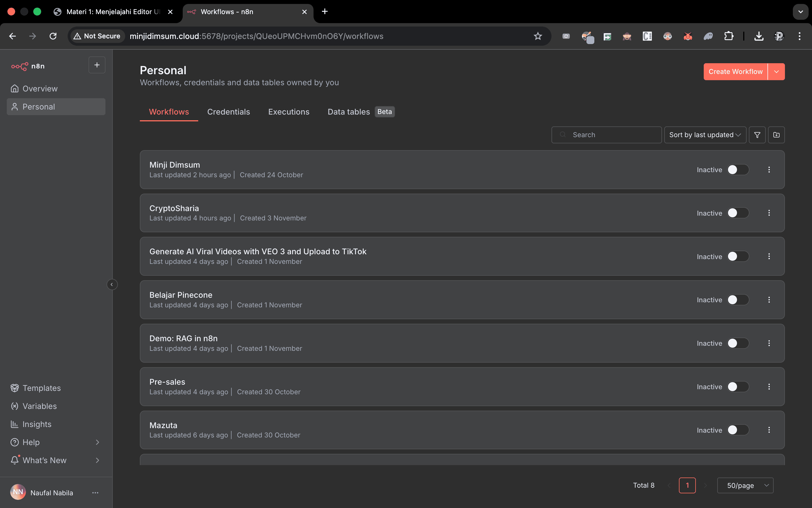
Task: Open three-dot menu for Minji Dimsum
Action: tap(769, 170)
